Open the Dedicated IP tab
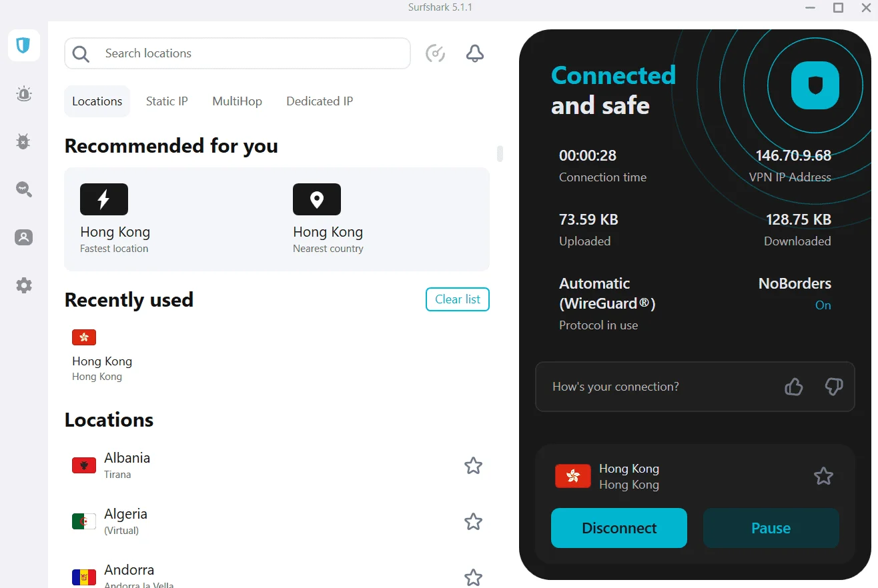The width and height of the screenshot is (878, 588). tap(320, 101)
